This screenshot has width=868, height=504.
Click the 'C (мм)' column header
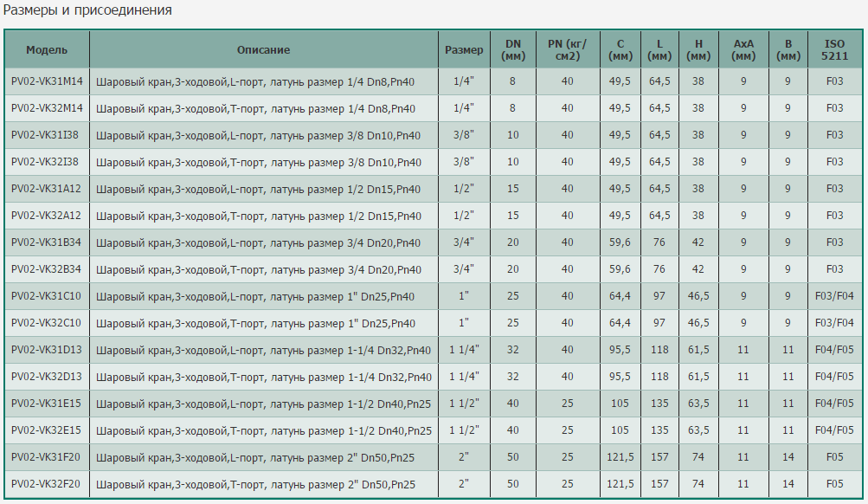tap(620, 50)
